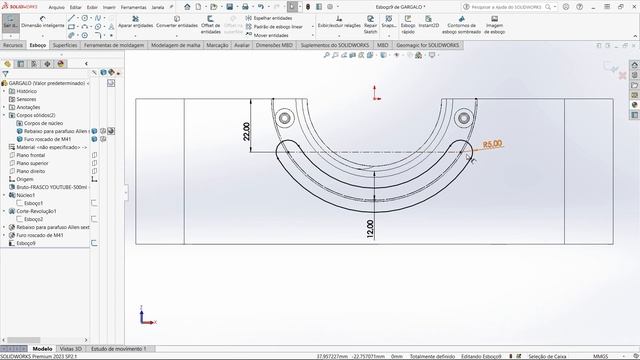The width and height of the screenshot is (640, 360).
Task: Click the Undo arrow icon
Action: 260,7
